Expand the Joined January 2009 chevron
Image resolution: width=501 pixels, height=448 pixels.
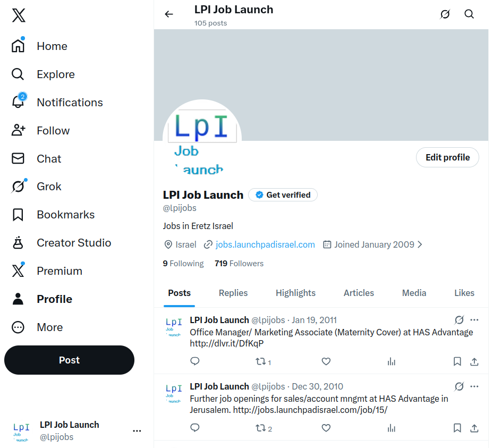[420, 244]
